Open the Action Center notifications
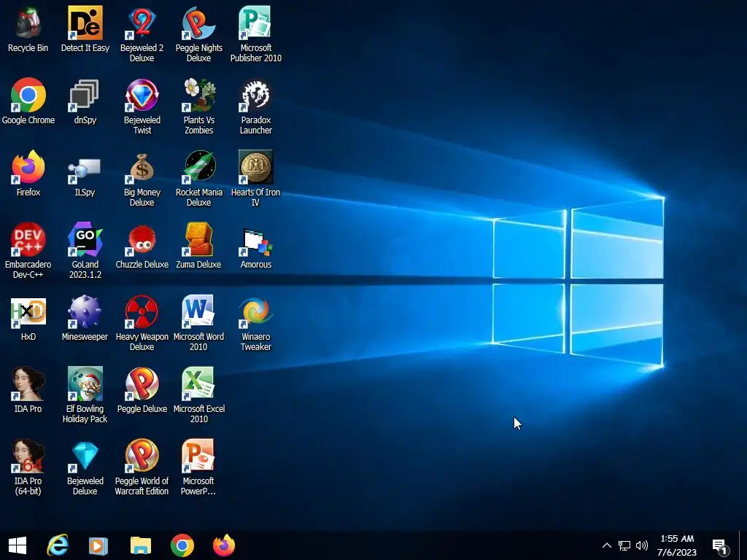The image size is (747, 560). [x=720, y=546]
